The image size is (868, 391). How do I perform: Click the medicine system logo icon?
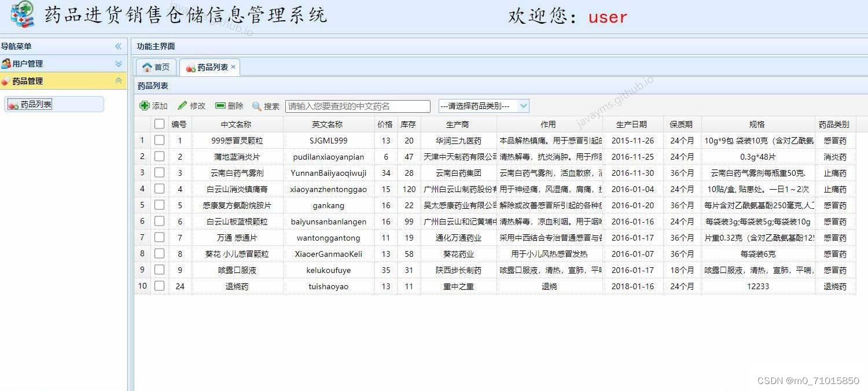click(x=22, y=16)
